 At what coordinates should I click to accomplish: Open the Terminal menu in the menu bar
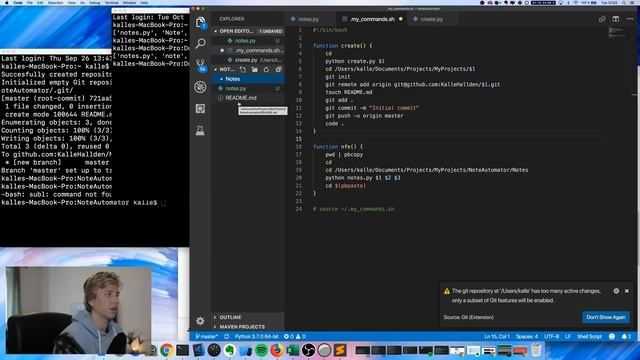click(x=111, y=2)
